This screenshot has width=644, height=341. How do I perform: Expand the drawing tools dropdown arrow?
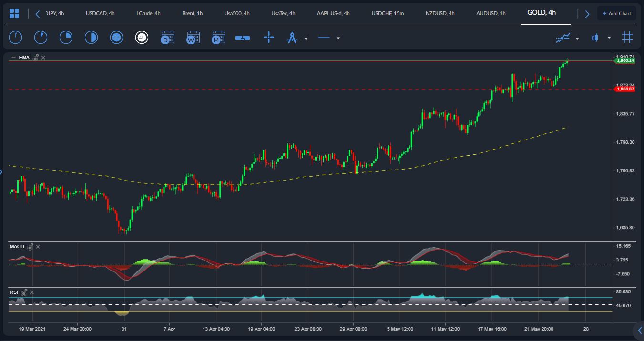[x=306, y=39]
